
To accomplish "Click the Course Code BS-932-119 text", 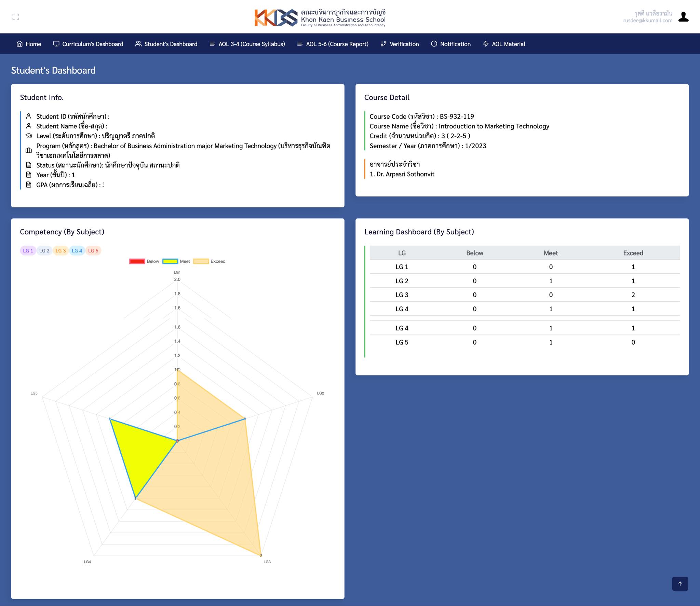I will click(422, 116).
